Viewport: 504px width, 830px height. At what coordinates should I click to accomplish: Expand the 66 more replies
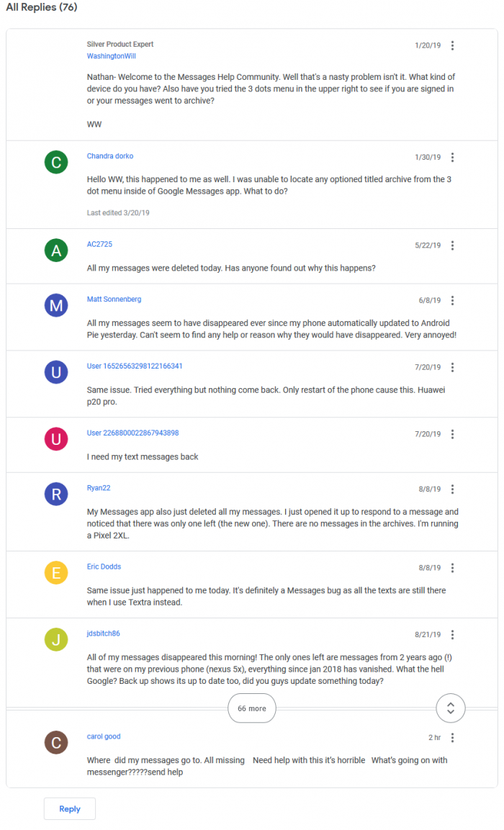pos(252,708)
